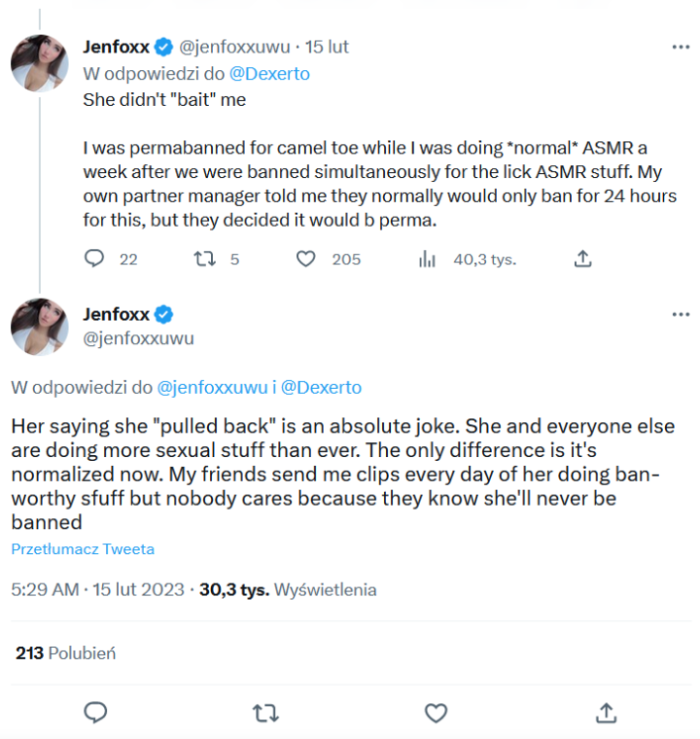The width and height of the screenshot is (700, 739).
Task: Click the 5:29 AM · 15 lut 2023 timestamp
Action: point(97,589)
